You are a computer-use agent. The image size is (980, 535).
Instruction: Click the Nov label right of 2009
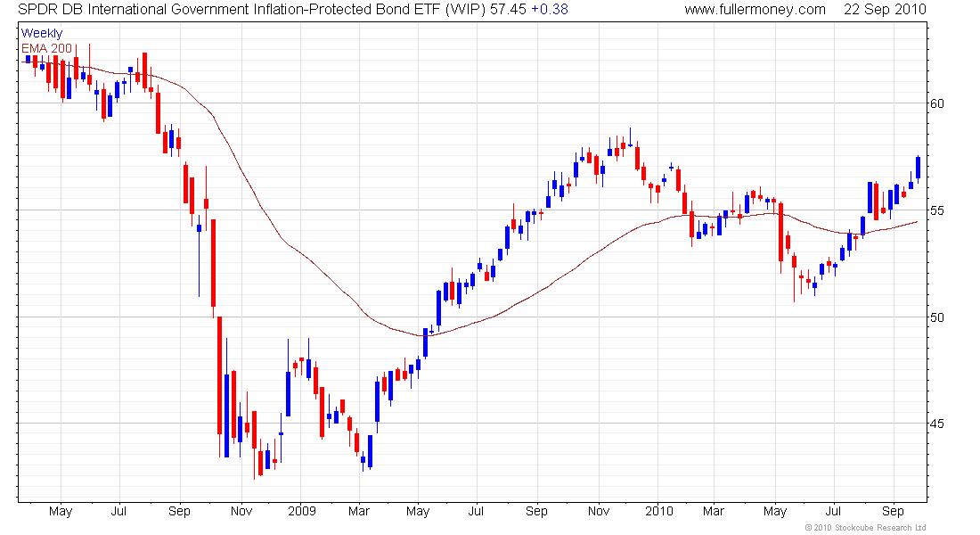(x=599, y=511)
